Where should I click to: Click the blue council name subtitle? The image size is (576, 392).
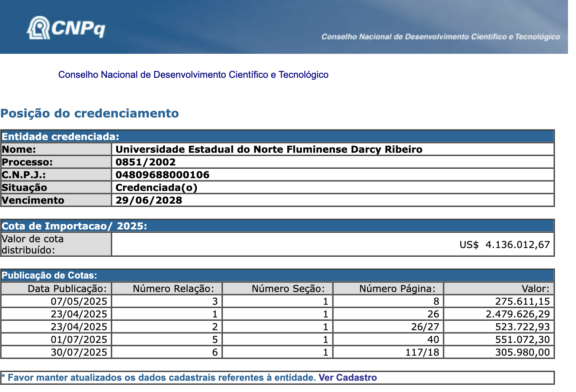pyautogui.click(x=193, y=75)
